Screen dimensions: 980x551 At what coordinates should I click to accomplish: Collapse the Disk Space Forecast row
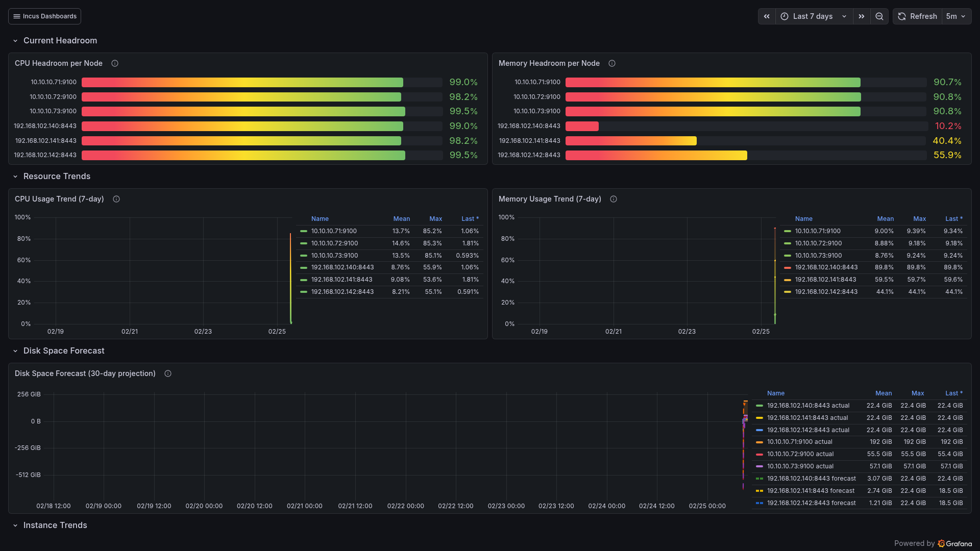(x=15, y=351)
